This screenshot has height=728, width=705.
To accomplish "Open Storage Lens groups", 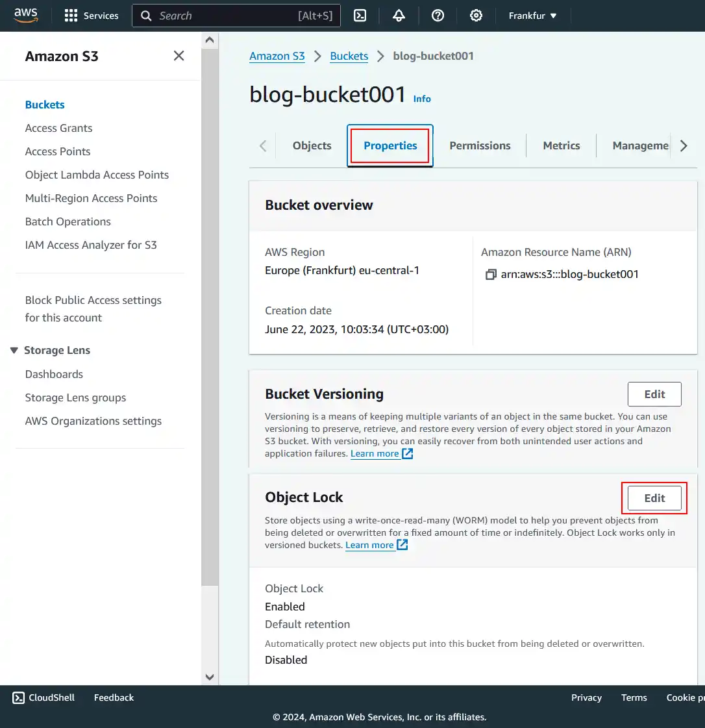I will (x=75, y=398).
